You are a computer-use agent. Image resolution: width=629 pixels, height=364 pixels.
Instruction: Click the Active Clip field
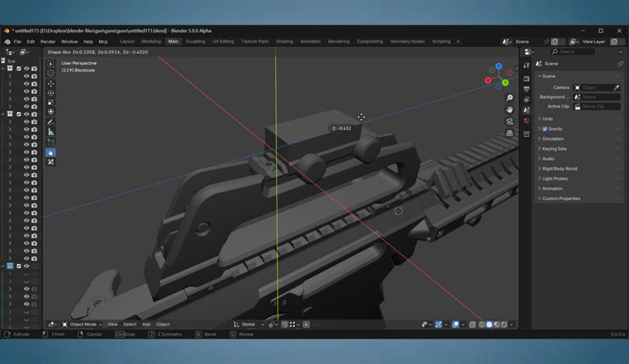[x=597, y=107]
